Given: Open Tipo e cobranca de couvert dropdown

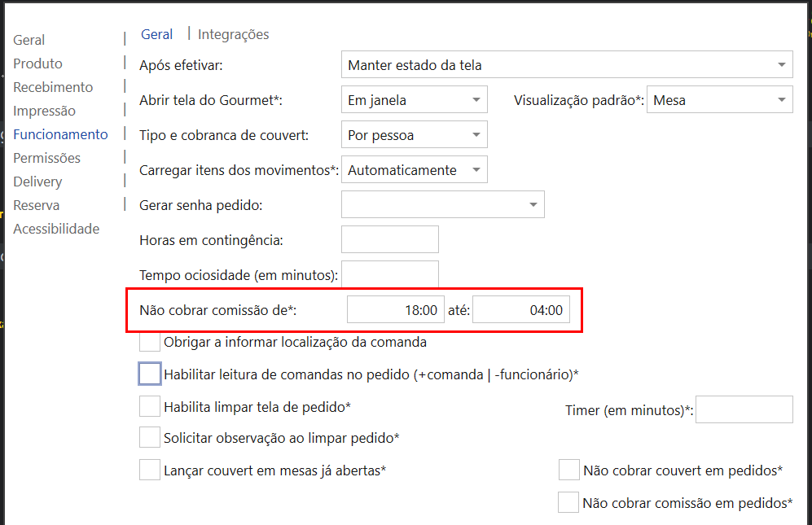Looking at the screenshot, I should point(414,135).
